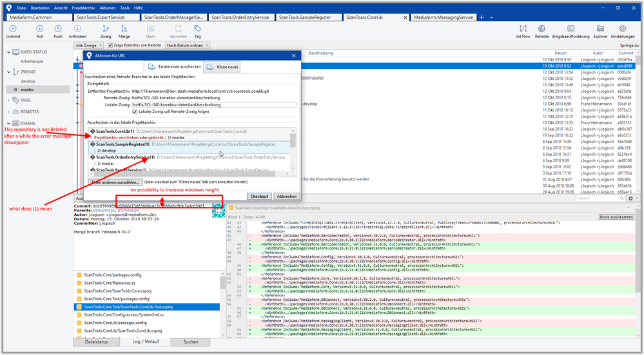The width and height of the screenshot is (644, 355).
Task: Open the Datei menu
Action: click(x=21, y=8)
